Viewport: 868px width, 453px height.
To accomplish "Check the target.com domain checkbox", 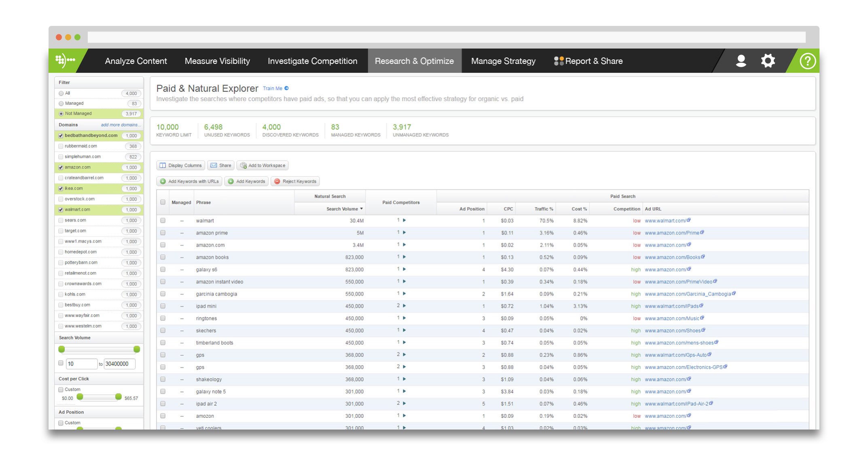I will [61, 231].
